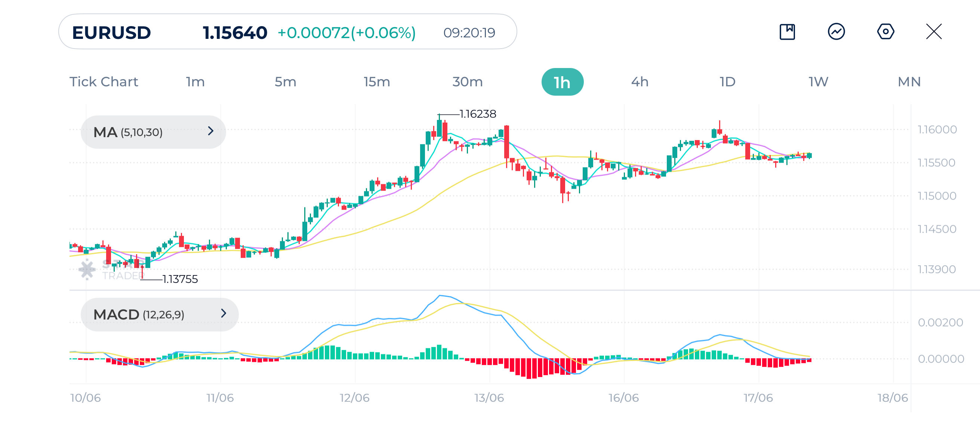Click the 1.16238 high price marker
The width and height of the screenshot is (980, 429).
tap(477, 114)
